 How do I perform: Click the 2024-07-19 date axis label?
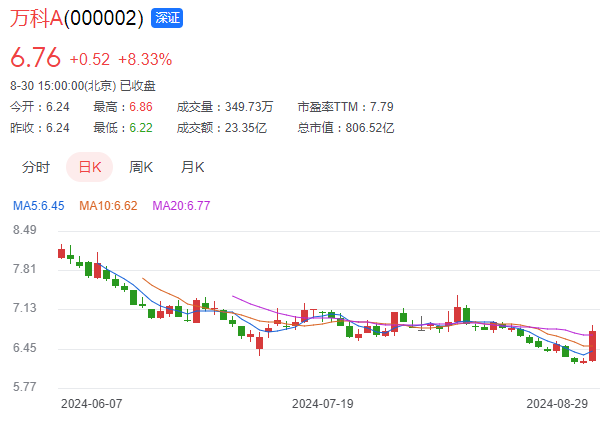(x=323, y=404)
